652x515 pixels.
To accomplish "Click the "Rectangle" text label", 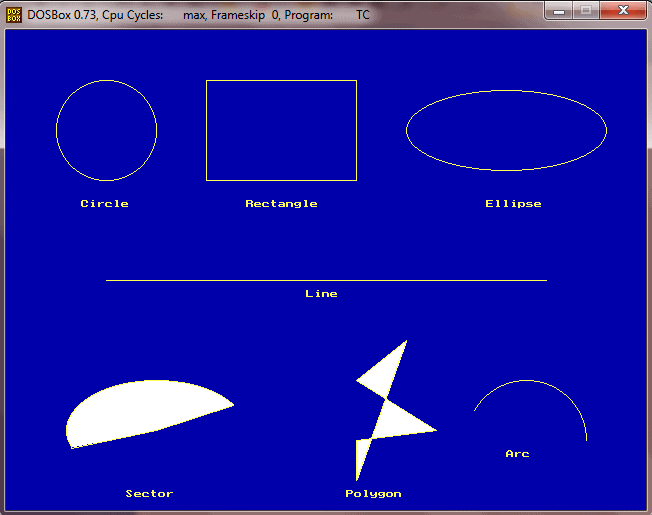I will point(281,204).
